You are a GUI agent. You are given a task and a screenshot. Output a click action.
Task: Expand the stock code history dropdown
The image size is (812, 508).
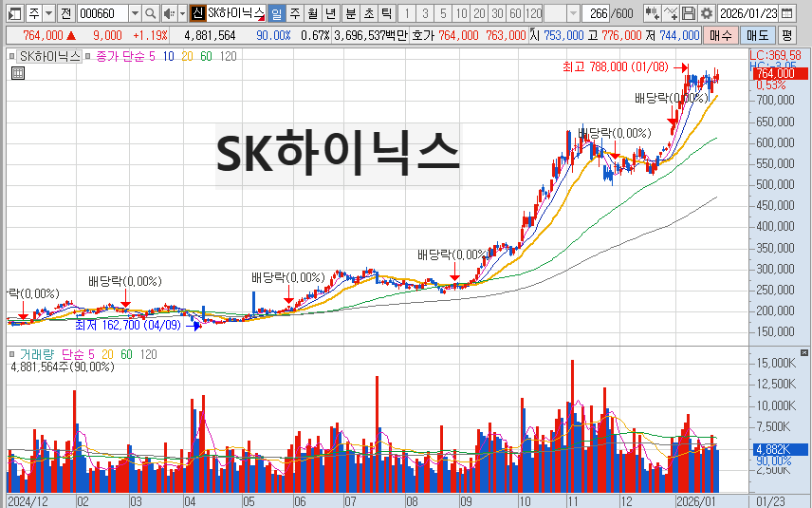click(135, 13)
